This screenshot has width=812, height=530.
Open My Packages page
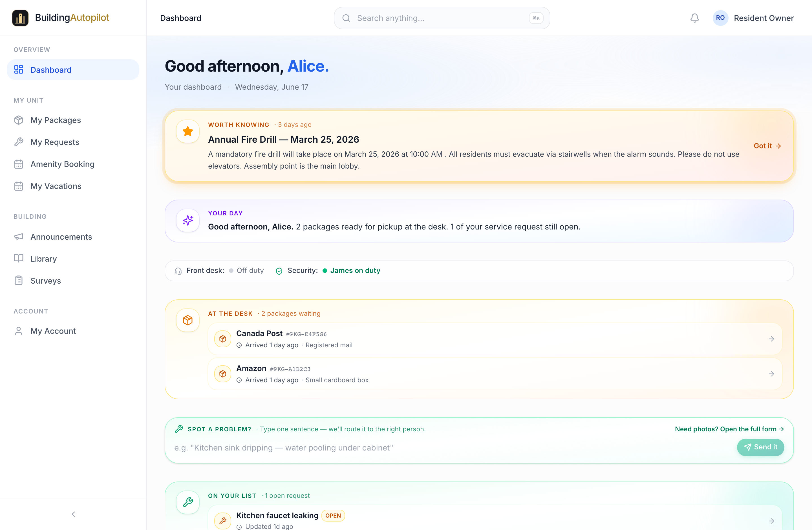tap(73, 120)
